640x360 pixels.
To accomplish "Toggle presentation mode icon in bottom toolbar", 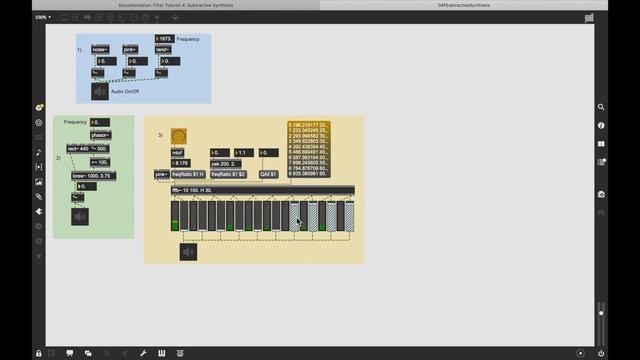I will click(x=70, y=353).
